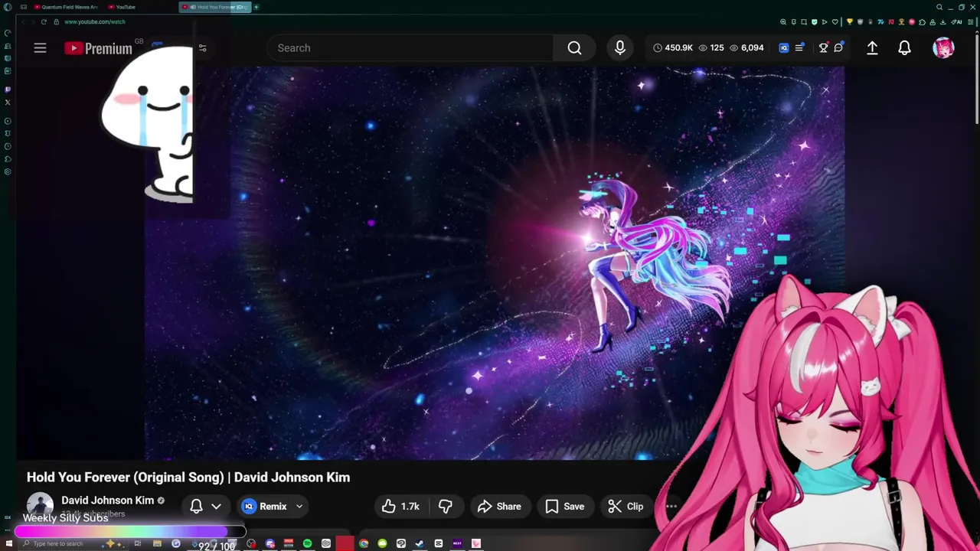Switch to Quantum Field Waves tab

[65, 7]
